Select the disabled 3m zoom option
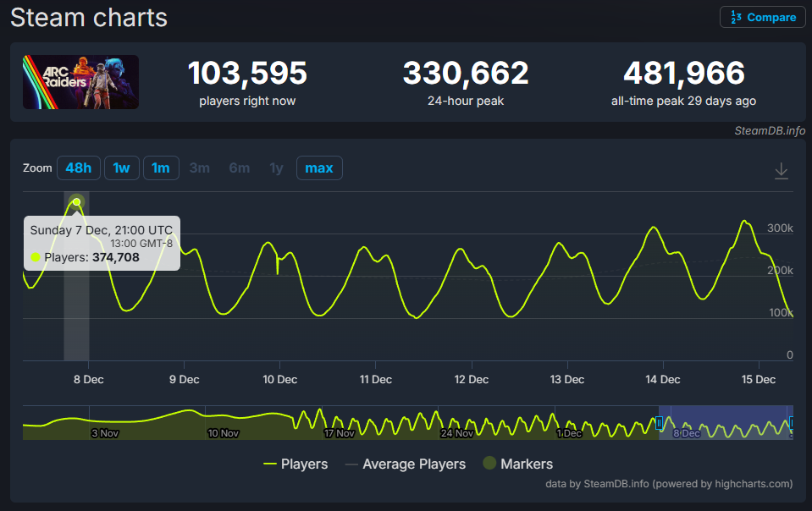Image resolution: width=812 pixels, height=511 pixels. [x=199, y=168]
